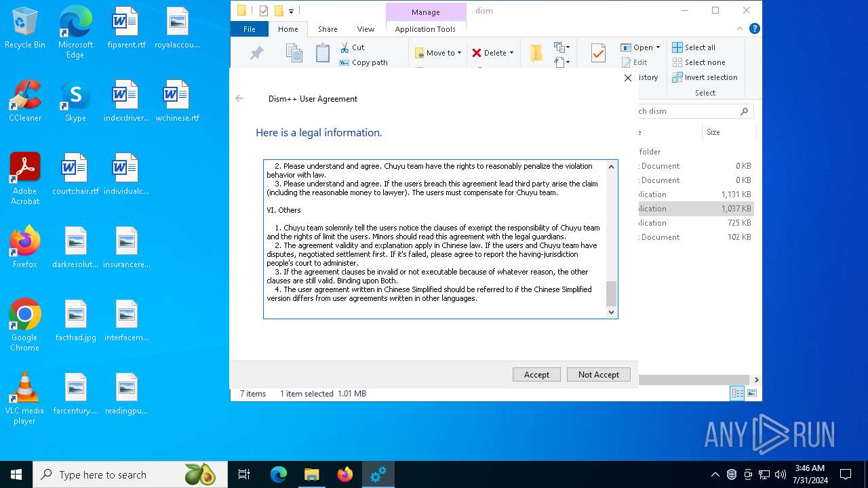This screenshot has height=488, width=868.
Task: Switch to Details view icon in status bar
Action: tap(737, 393)
